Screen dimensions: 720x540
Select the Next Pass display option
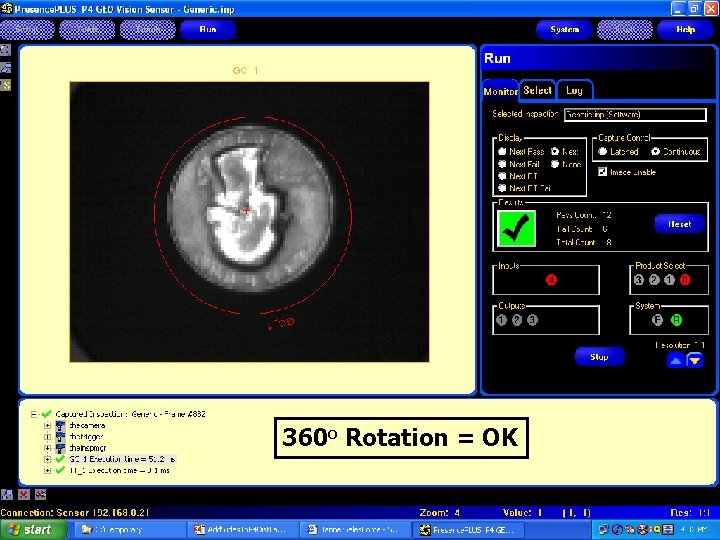tap(502, 151)
